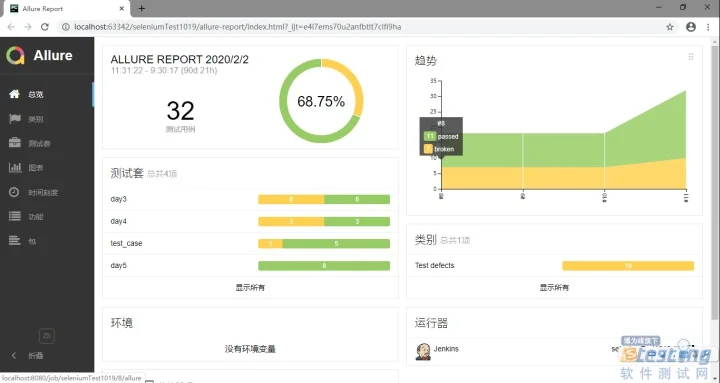Click the 测试套 widget title

(x=127, y=173)
